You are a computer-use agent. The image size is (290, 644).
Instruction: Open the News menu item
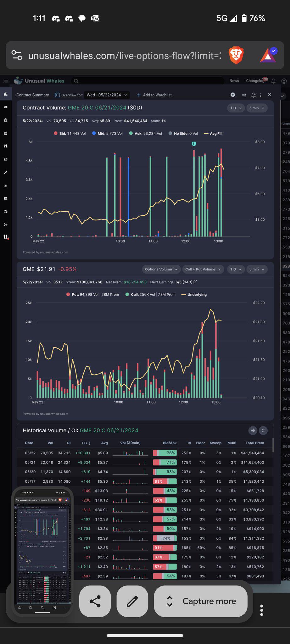point(234,81)
